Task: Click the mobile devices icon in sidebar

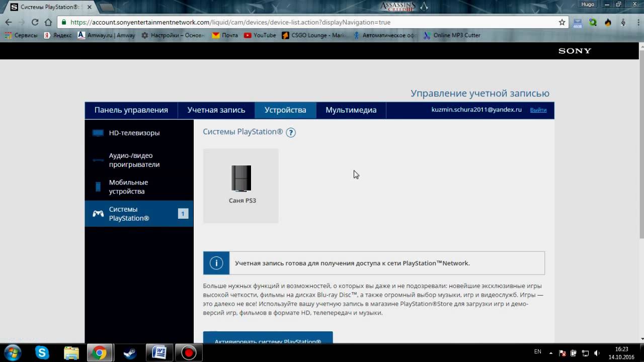Action: tap(98, 187)
